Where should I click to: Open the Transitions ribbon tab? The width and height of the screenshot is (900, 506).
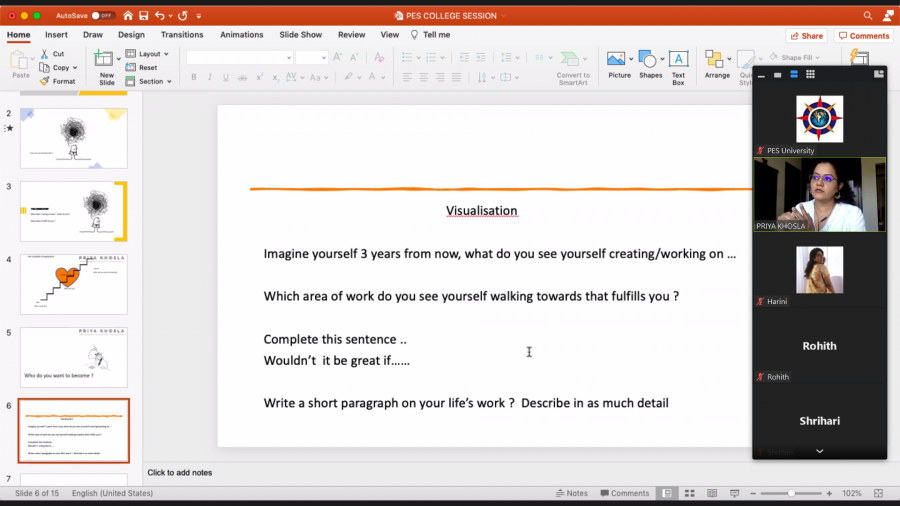pos(182,35)
